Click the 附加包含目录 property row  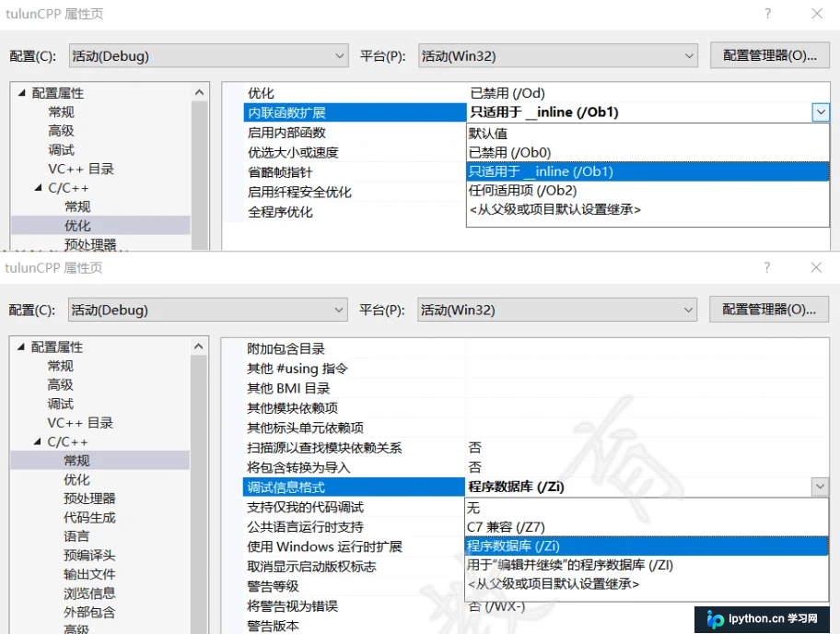[x=536, y=349]
